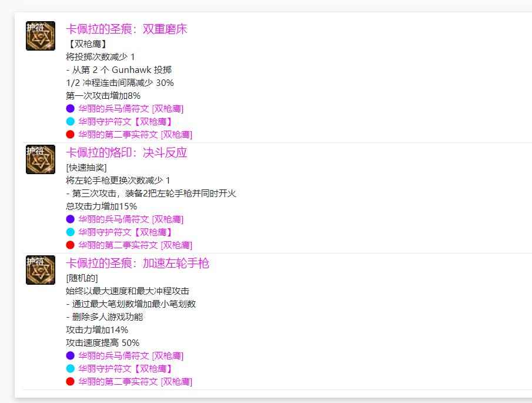
Task: Select text 通过最大笔划数增加最小笔划数
Action: pos(134,304)
